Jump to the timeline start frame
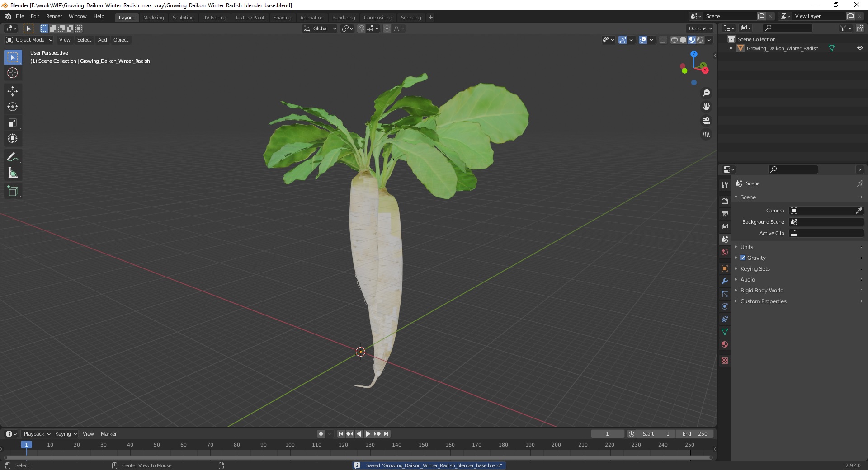Viewport: 868px width, 470px height. [x=341, y=434]
